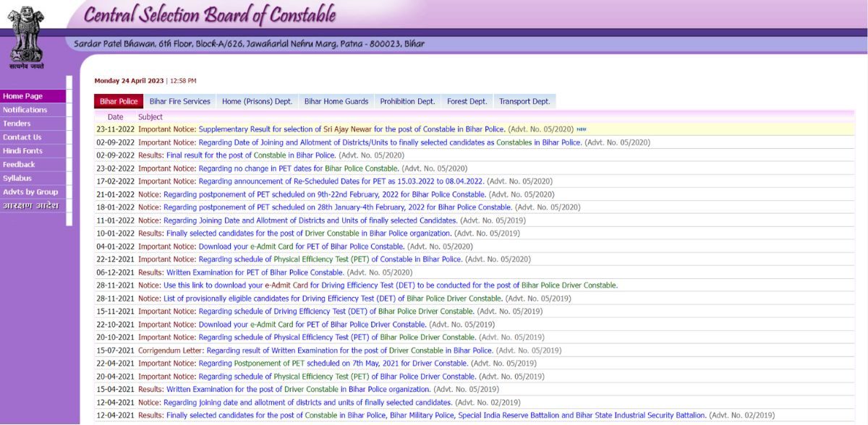Open the Home Page sidebar item
Viewport: 868px width, 425px height.
(33, 96)
